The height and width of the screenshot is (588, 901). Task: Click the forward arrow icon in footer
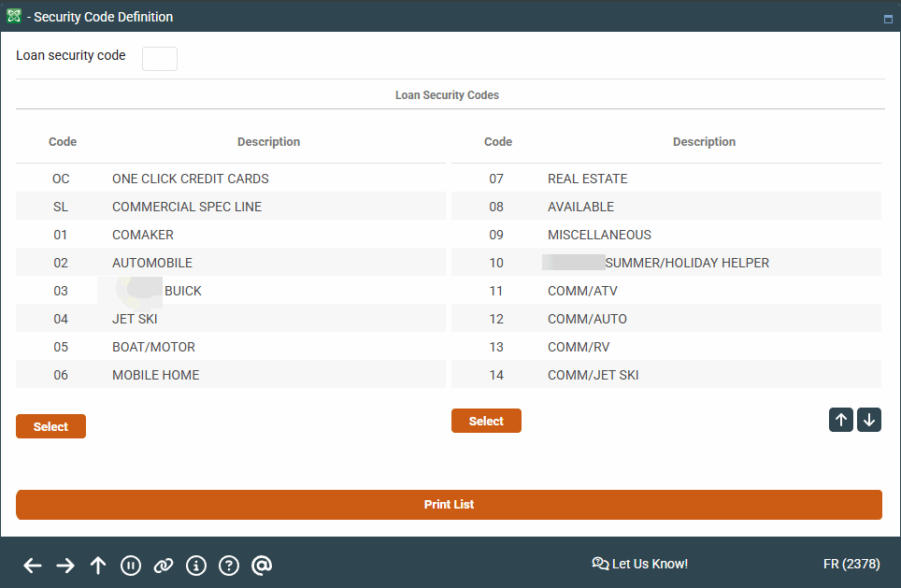coord(65,565)
